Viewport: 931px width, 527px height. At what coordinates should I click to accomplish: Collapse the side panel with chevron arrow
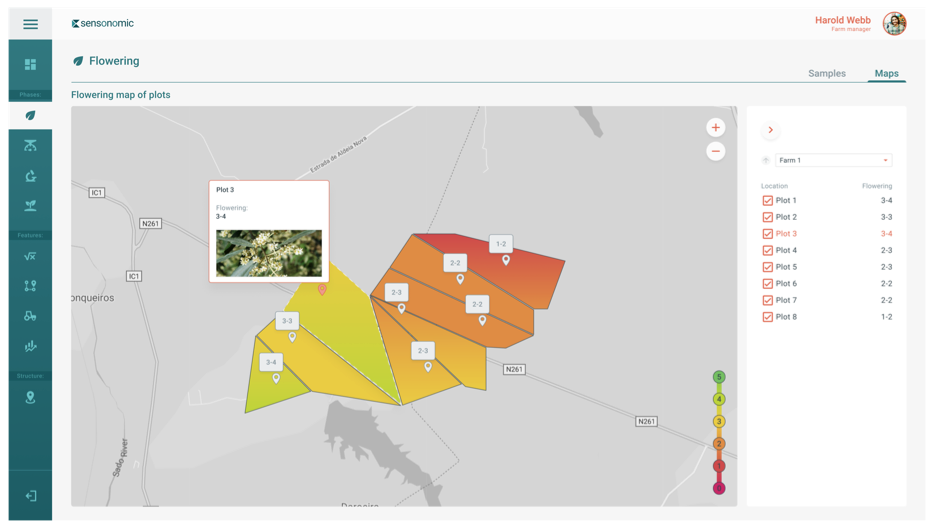(x=770, y=130)
